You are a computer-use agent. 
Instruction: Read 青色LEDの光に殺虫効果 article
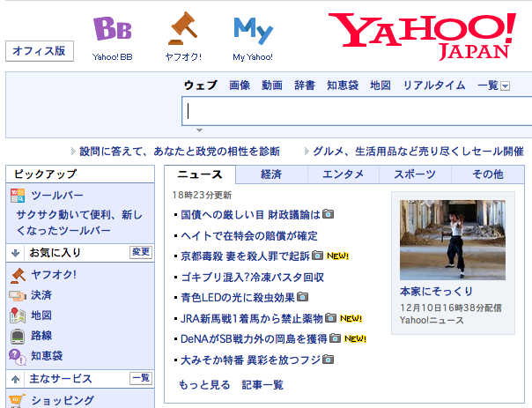click(x=238, y=298)
